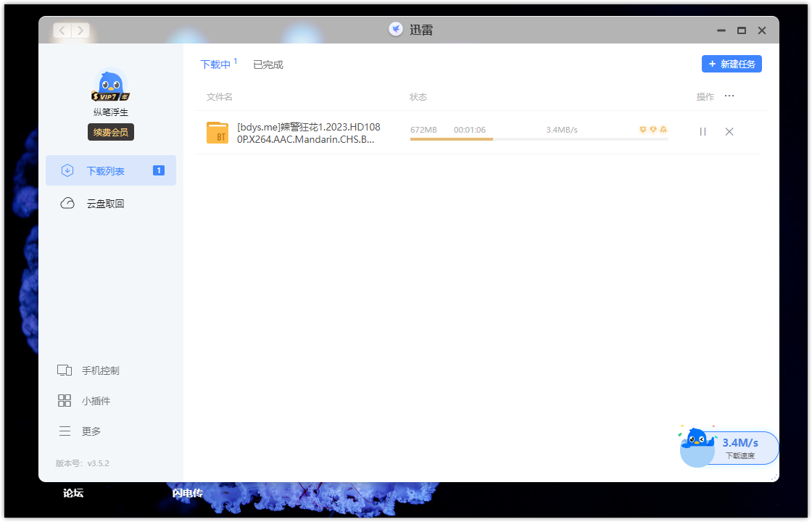Click the VIP7 membership badge
812x522 pixels.
[110, 96]
